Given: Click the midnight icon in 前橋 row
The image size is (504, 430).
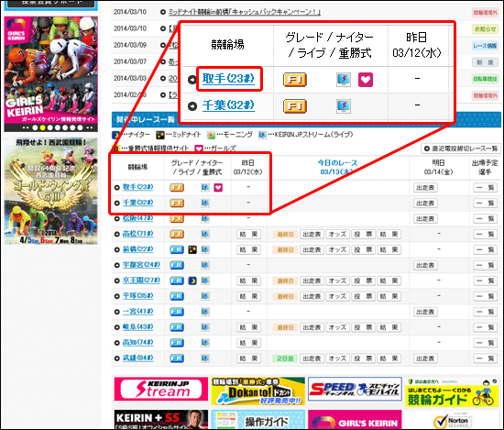Looking at the screenshot, I should (192, 249).
